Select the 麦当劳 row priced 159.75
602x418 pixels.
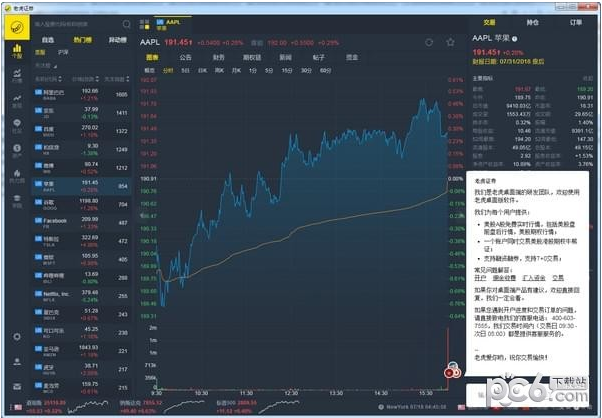[x=81, y=387]
